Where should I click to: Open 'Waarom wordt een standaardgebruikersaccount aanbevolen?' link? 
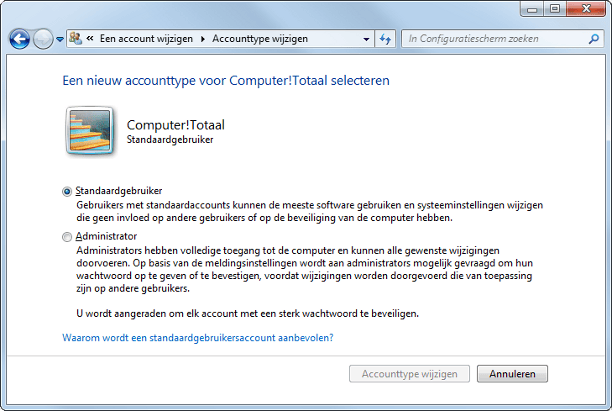point(198,338)
